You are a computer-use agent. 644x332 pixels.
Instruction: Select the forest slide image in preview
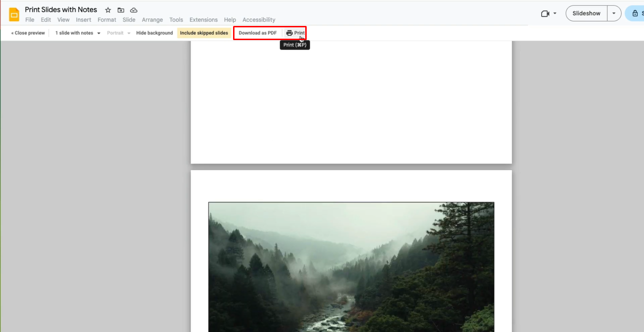pos(351,267)
